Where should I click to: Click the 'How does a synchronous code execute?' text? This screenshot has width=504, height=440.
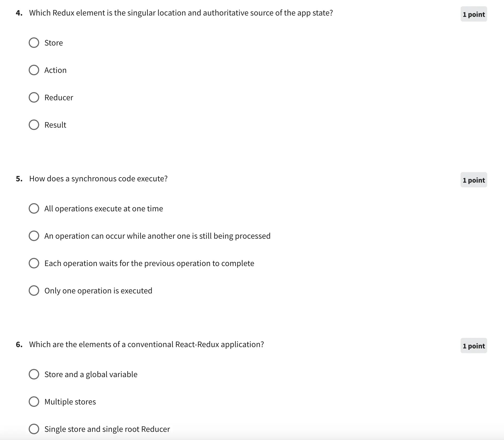point(98,179)
